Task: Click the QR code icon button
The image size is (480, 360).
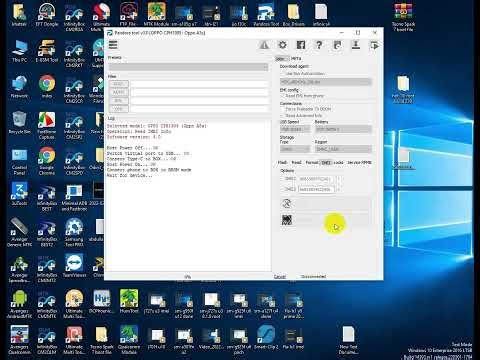Action: tap(287, 220)
